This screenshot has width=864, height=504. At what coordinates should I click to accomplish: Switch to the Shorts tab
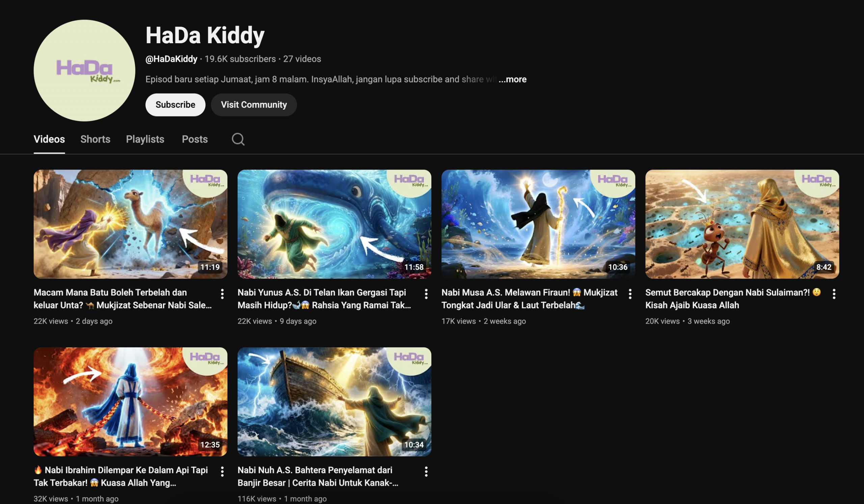[x=95, y=139]
